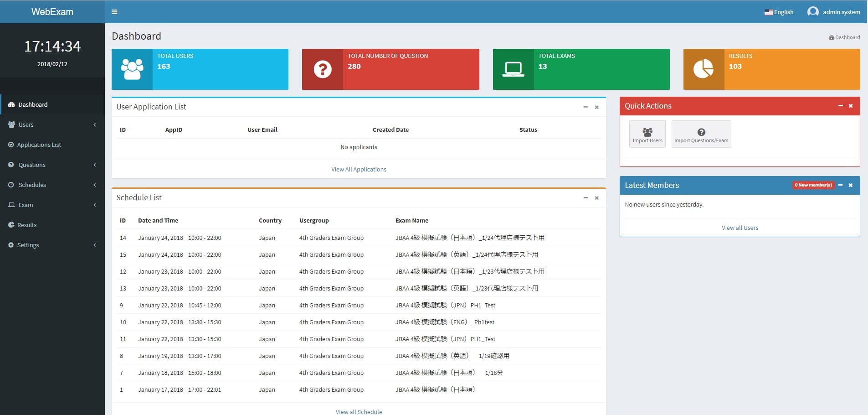Viewport: 868px width, 415px height.
Task: Click the Total Number of Question mark icon
Action: point(323,69)
